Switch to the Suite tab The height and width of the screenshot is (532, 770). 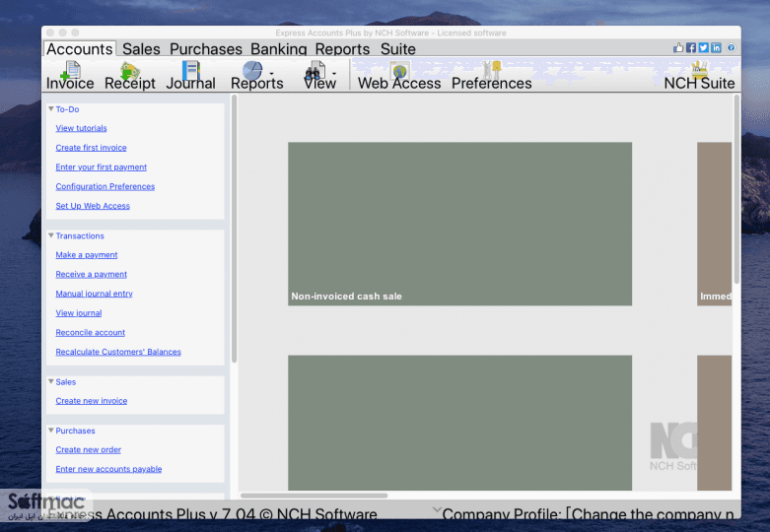(x=397, y=49)
